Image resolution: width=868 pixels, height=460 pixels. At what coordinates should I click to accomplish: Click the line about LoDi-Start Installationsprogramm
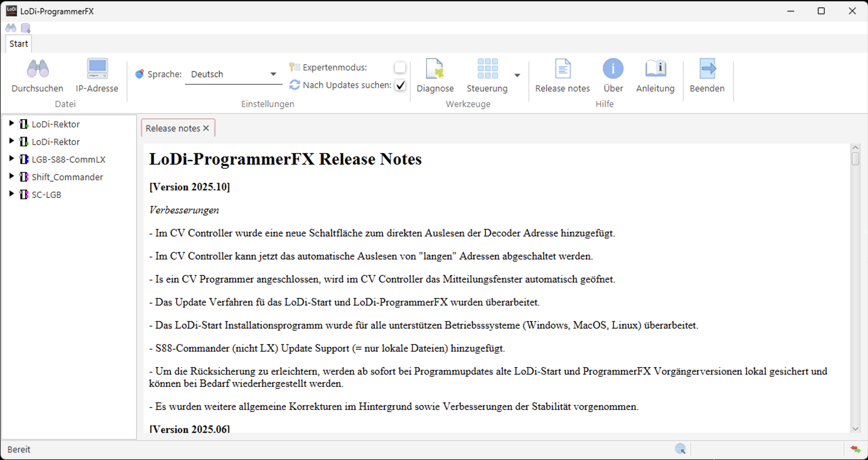423,325
